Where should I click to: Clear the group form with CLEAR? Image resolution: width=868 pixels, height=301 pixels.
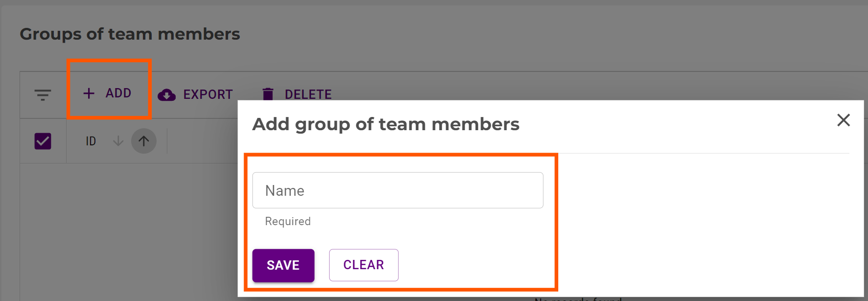coord(364,265)
